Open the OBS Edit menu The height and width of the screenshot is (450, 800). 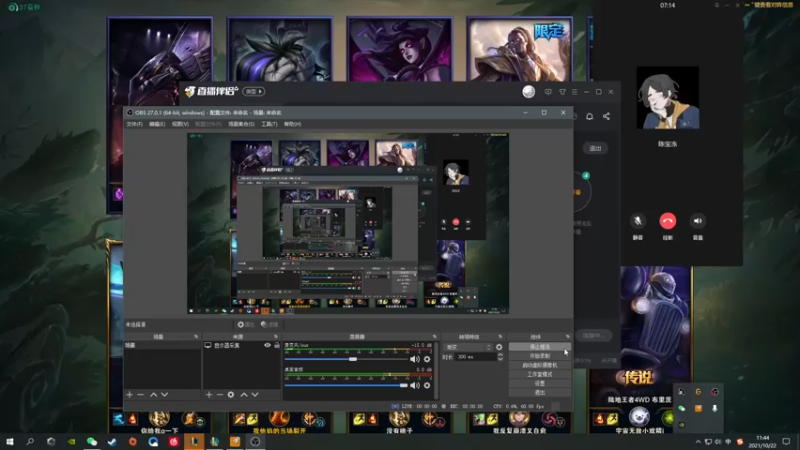coord(157,124)
